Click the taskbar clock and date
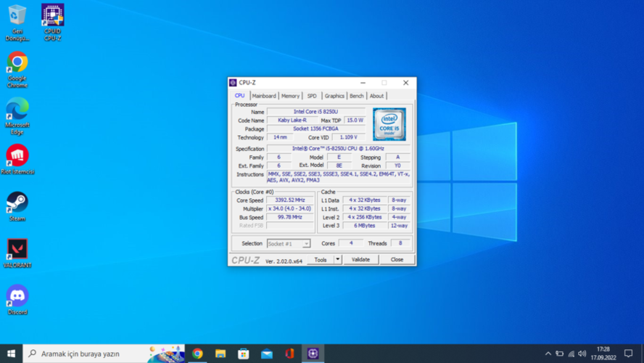 [603, 354]
